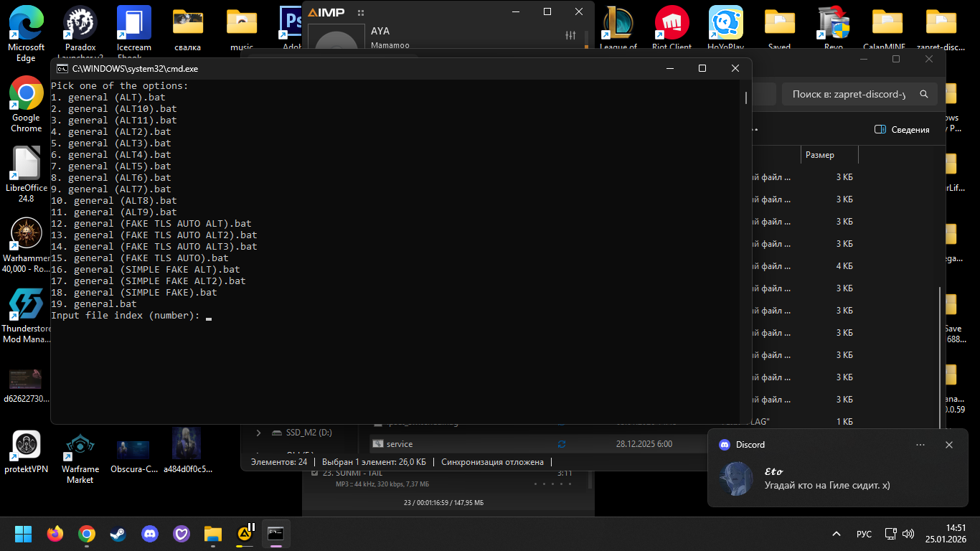Click the Discord icon in taskbar
The height and width of the screenshot is (551, 980).
(x=149, y=534)
